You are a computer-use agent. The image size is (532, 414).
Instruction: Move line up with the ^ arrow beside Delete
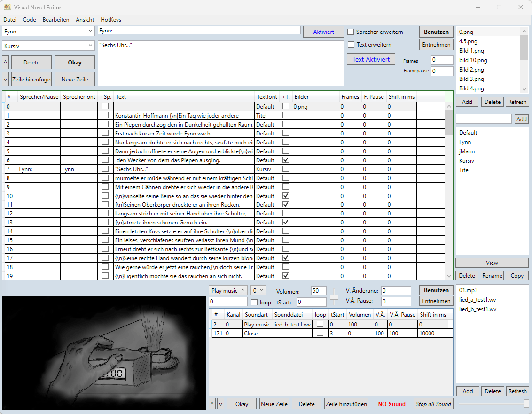tap(6, 62)
